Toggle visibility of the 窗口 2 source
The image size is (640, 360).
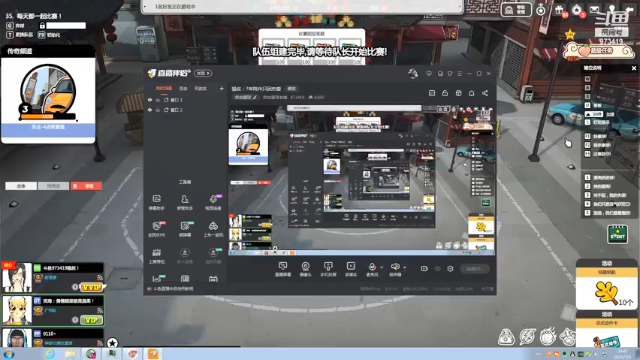point(150,110)
